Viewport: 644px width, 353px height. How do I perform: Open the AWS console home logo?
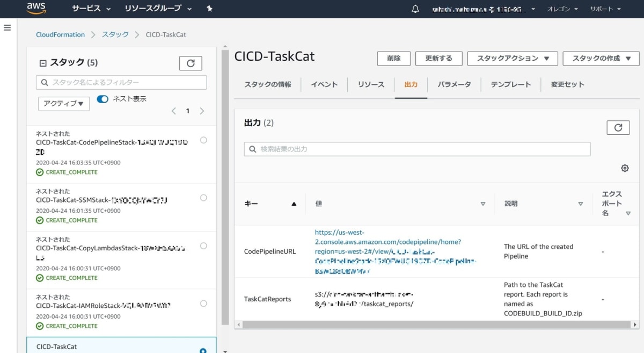point(36,9)
